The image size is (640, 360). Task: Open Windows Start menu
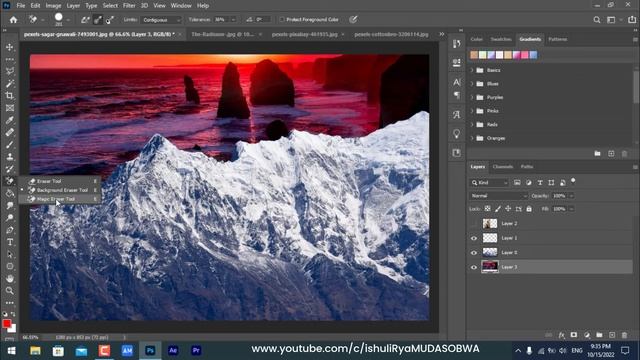pyautogui.click(x=11, y=350)
